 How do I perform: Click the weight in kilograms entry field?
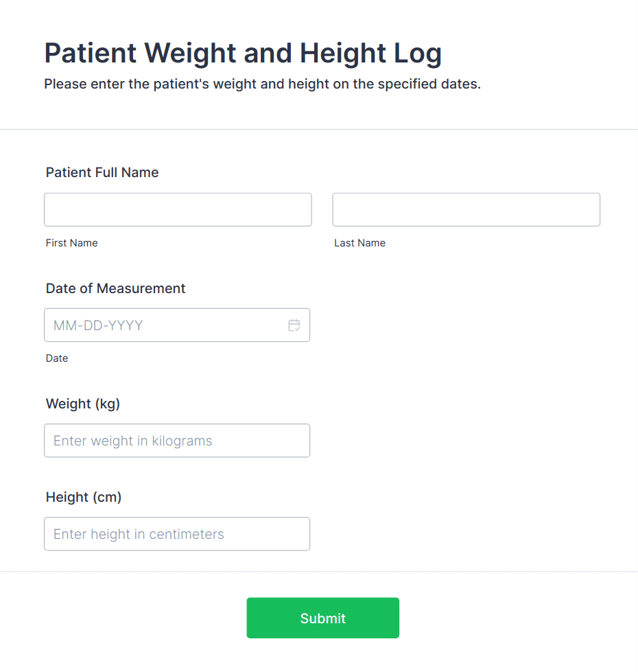pos(177,440)
